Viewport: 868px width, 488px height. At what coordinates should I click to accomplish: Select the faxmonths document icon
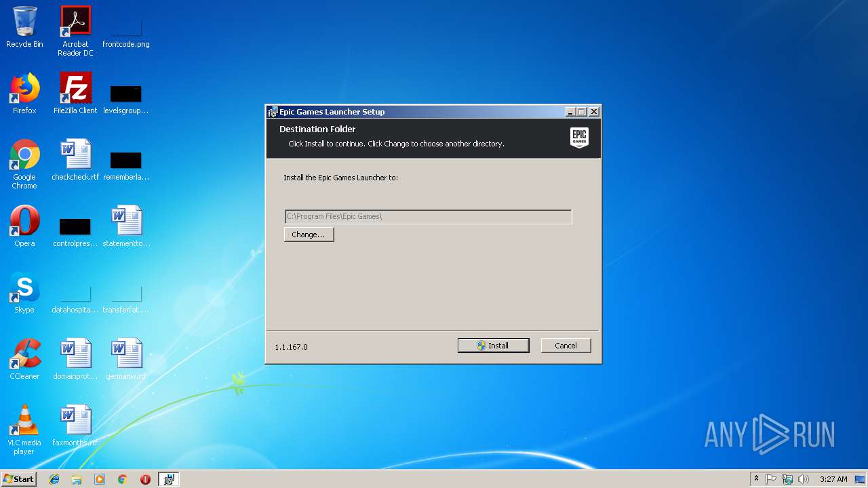click(x=75, y=426)
